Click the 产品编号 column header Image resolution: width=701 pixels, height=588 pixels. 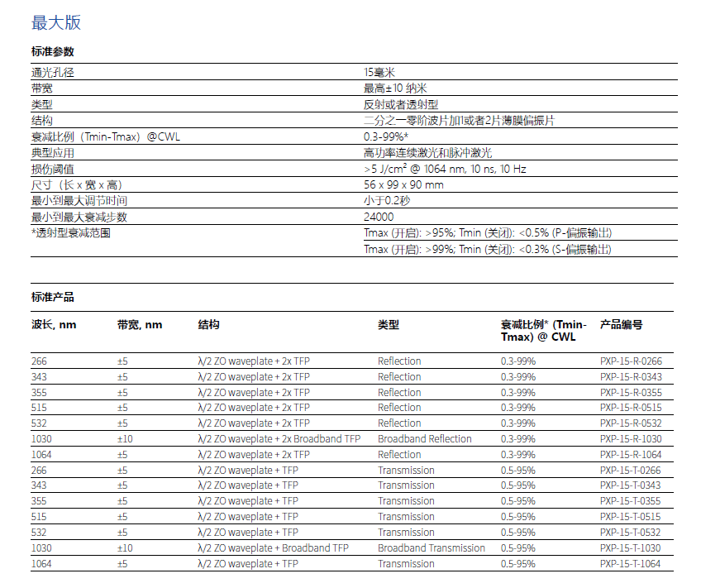(622, 325)
